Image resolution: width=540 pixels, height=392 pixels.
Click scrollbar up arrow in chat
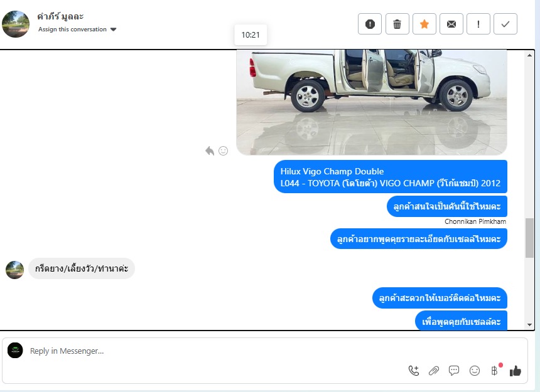click(x=530, y=55)
